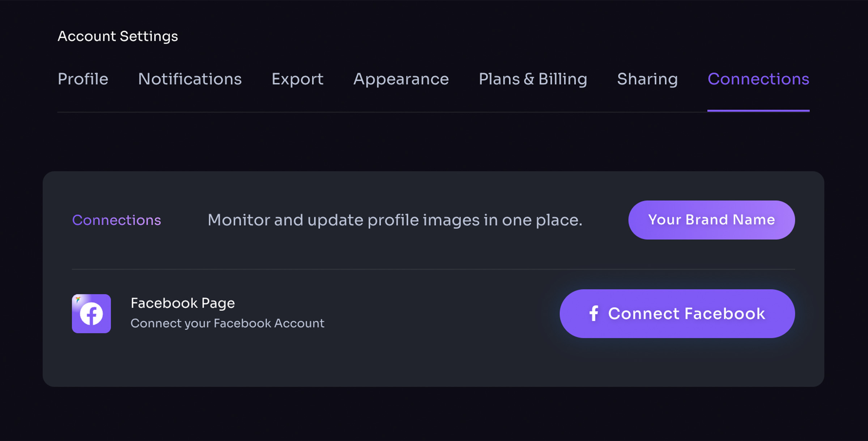
Task: Click the Your Brand Name button
Action: coord(711,220)
